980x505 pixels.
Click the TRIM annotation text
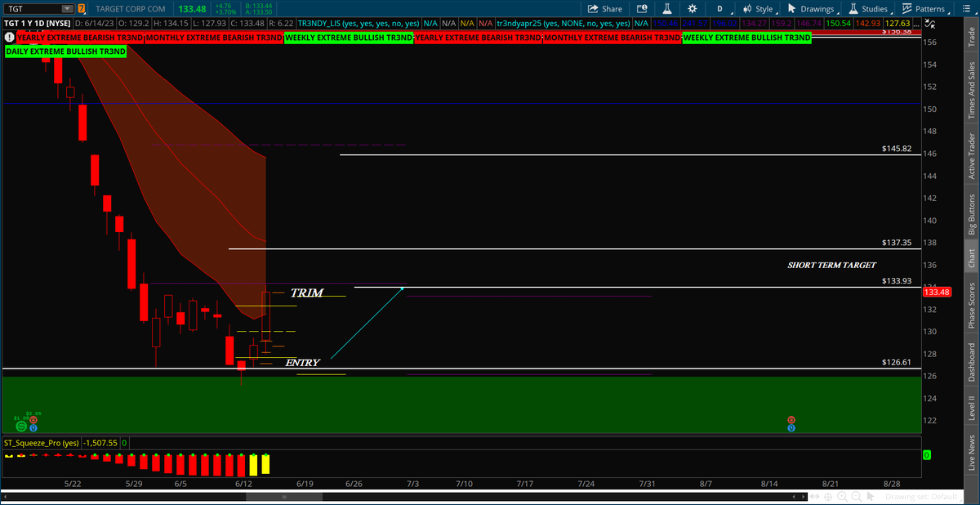pos(307,293)
